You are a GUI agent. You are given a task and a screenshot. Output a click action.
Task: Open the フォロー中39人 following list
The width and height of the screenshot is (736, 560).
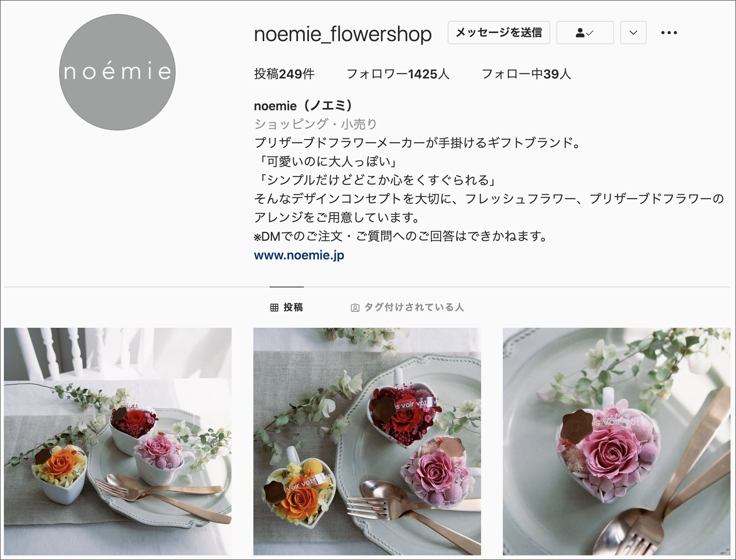[526, 74]
